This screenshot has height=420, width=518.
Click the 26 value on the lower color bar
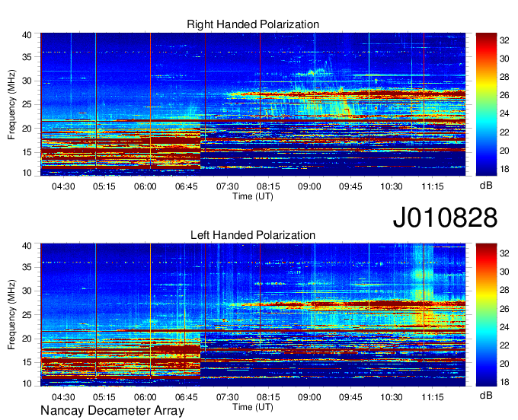504,309
